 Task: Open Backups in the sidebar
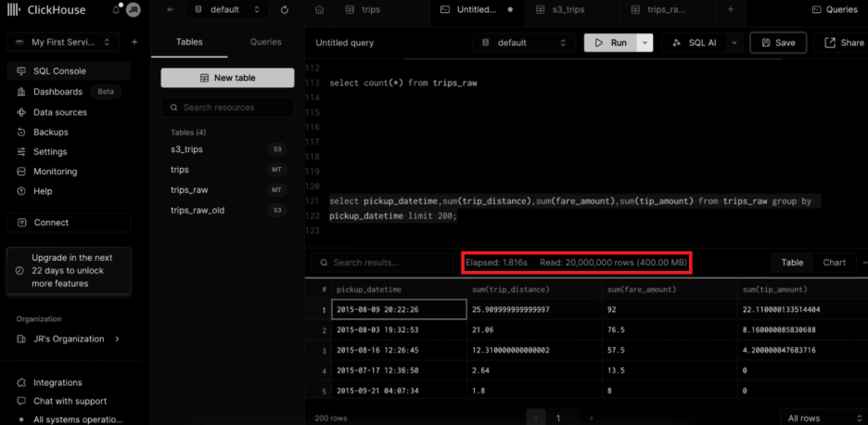pos(69,132)
